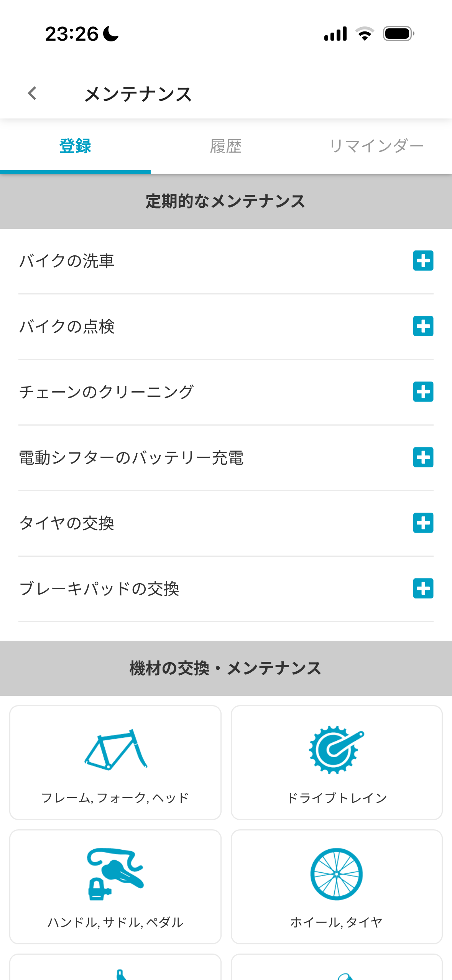
Task: Open the フレーム, フォーク, ヘッド label
Action: pos(115,798)
